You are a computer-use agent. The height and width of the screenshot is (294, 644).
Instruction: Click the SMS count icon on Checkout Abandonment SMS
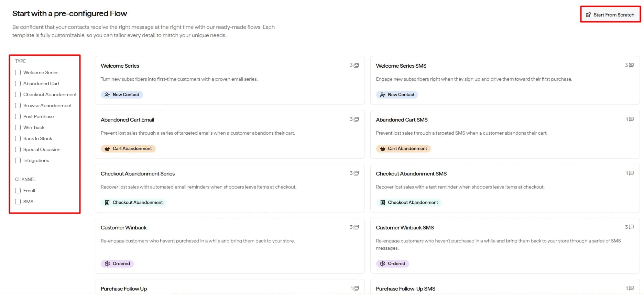click(x=631, y=173)
